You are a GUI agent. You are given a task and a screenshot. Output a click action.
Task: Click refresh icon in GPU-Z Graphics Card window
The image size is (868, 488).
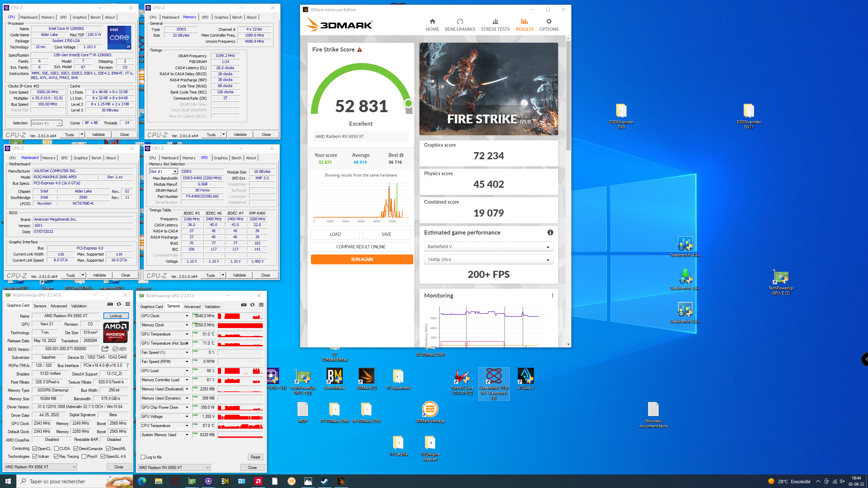click(x=119, y=304)
